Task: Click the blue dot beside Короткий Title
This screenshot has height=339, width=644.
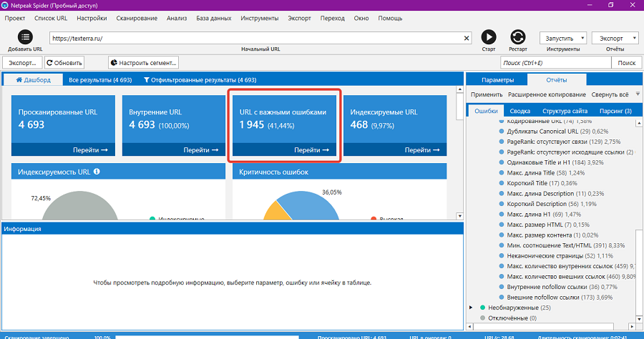Action: (501, 183)
